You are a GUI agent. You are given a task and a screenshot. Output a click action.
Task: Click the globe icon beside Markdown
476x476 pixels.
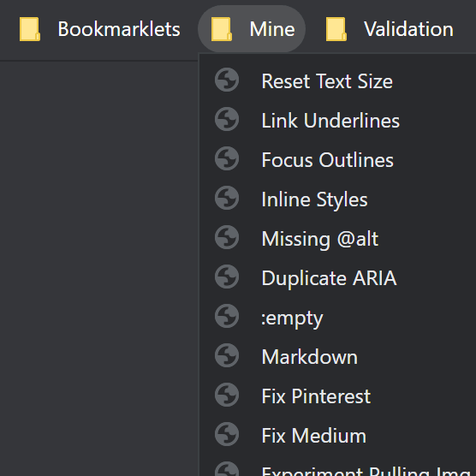click(227, 355)
